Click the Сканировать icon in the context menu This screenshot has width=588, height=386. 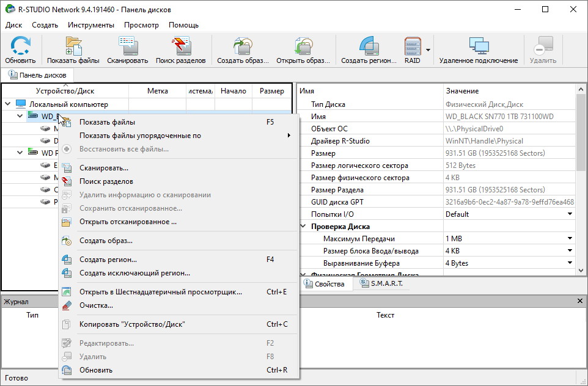[x=67, y=168]
